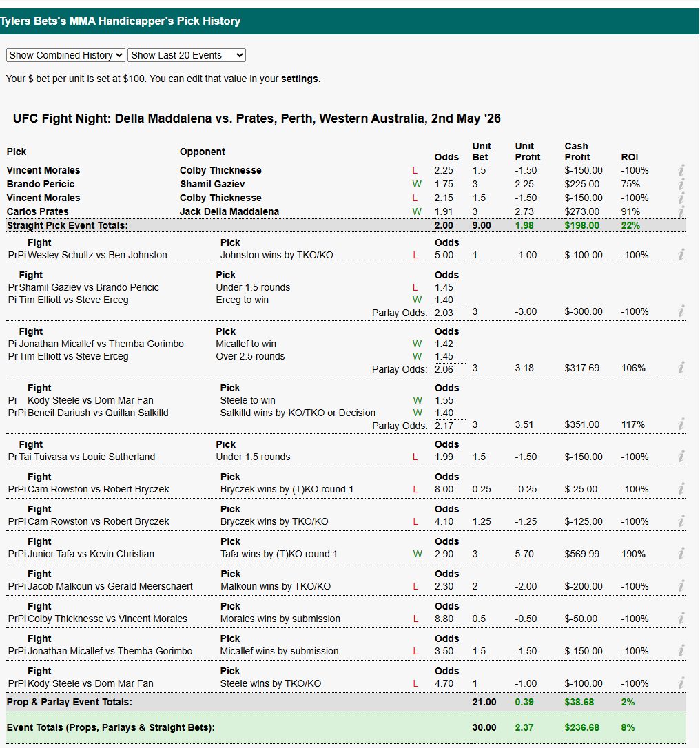Open Carlos Prates fighter link
The width and height of the screenshot is (700, 748).
(x=38, y=211)
